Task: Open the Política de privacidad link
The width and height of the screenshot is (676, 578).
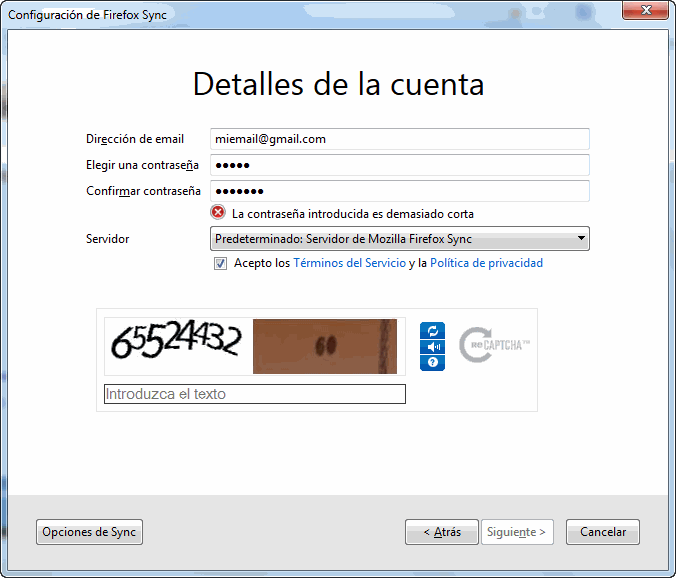Action: point(486,263)
